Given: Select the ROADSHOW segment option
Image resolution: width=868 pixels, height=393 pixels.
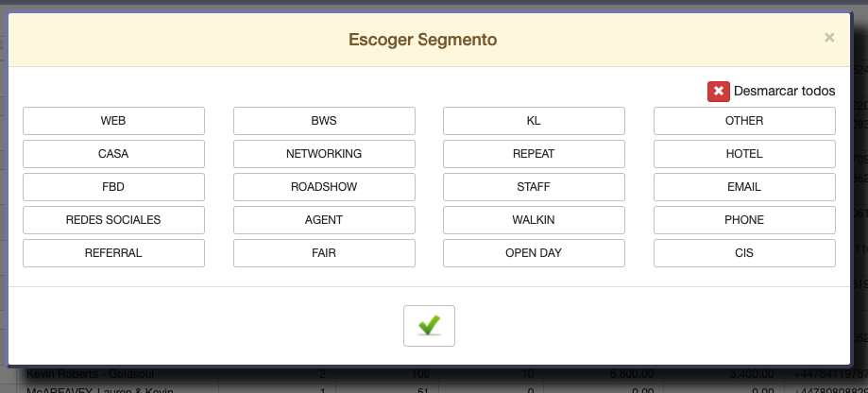Looking at the screenshot, I should click(x=324, y=187).
